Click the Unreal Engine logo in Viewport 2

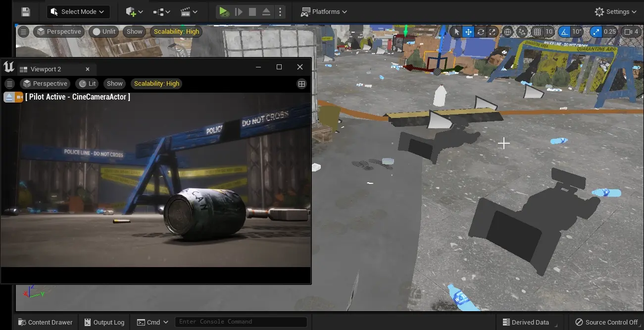9,67
